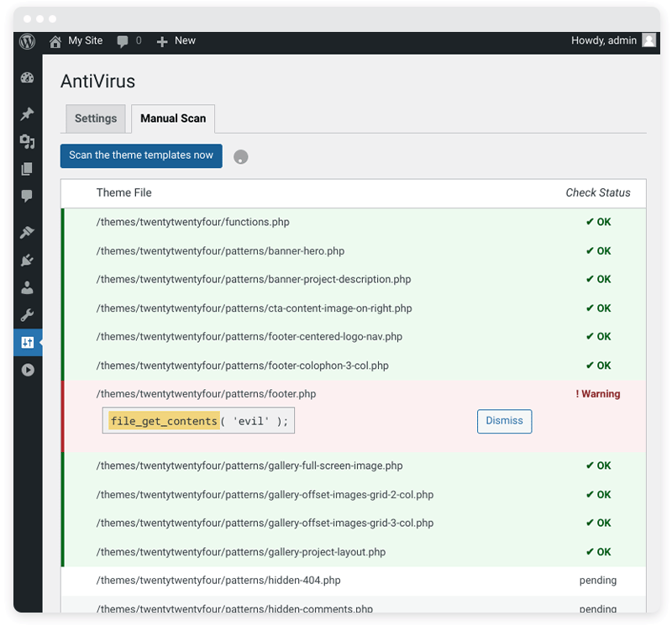Open the Comments sidebar icon

28,196
